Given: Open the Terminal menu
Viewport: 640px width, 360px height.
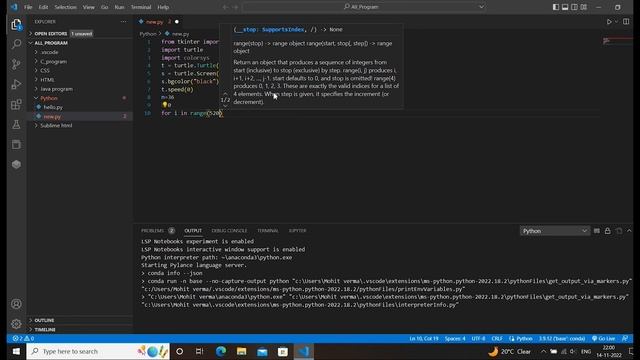Looking at the screenshot, I should coord(141,7).
